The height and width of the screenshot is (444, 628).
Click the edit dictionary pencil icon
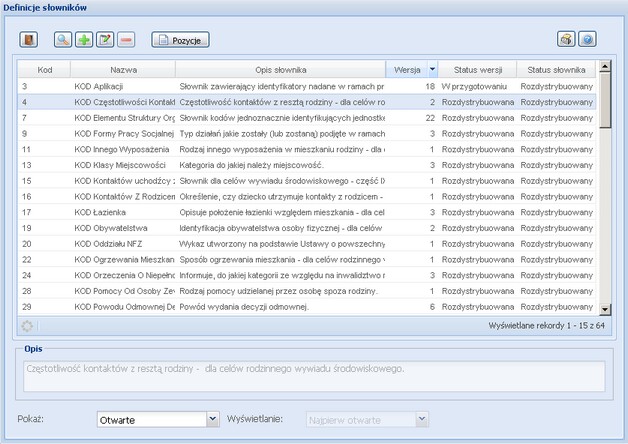pos(105,40)
